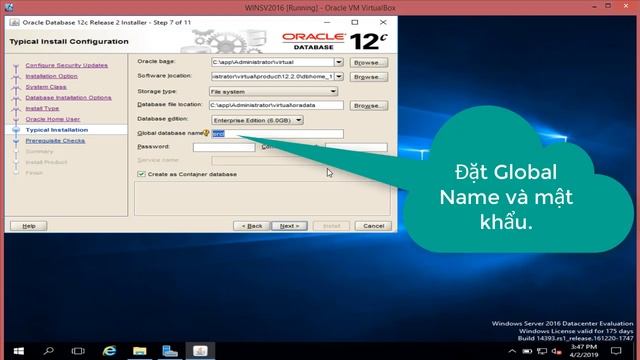Image resolution: width=640 pixels, height=360 pixels.
Task: Click the VirtualBox window title icon
Action: click(9, 7)
